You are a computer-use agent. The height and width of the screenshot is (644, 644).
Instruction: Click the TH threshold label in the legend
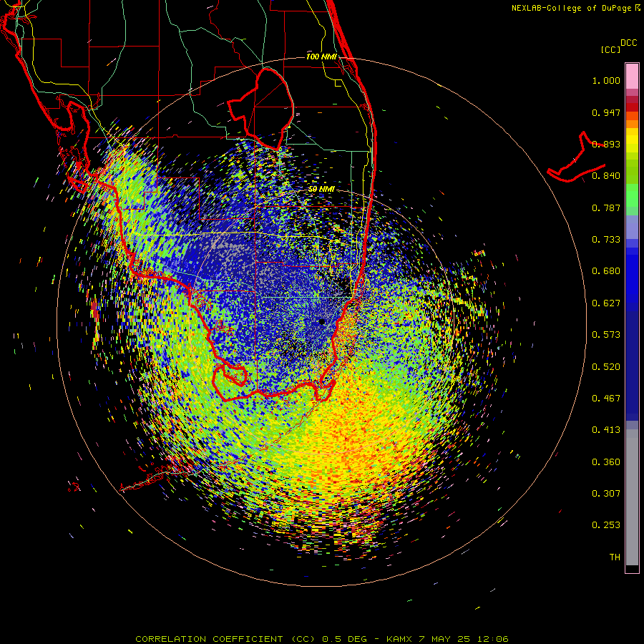615,557
